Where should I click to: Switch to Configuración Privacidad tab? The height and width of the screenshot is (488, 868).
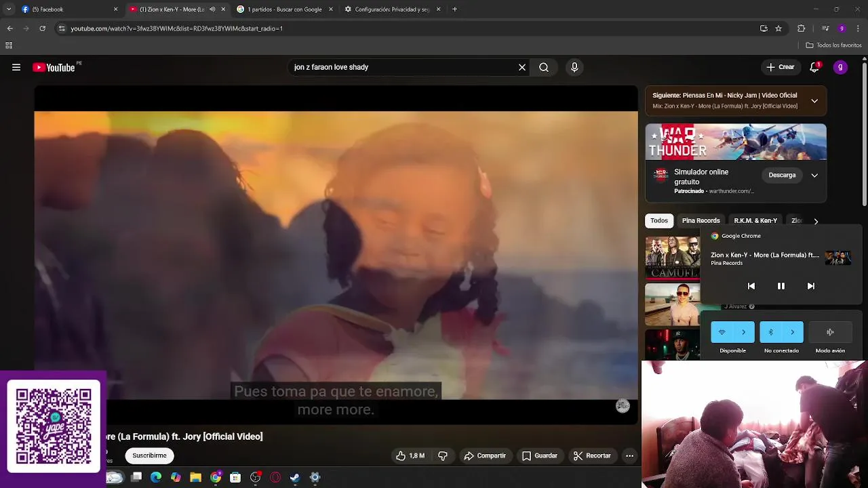pyautogui.click(x=392, y=9)
